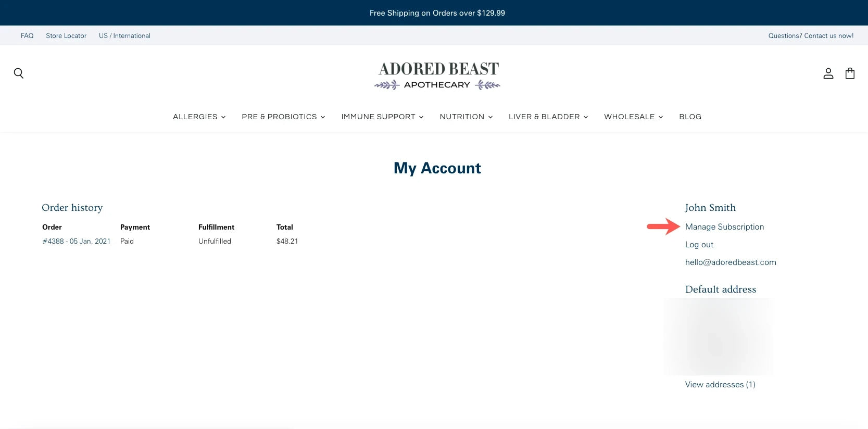Click the Default address heading
Image resolution: width=868 pixels, height=429 pixels.
pyautogui.click(x=721, y=289)
